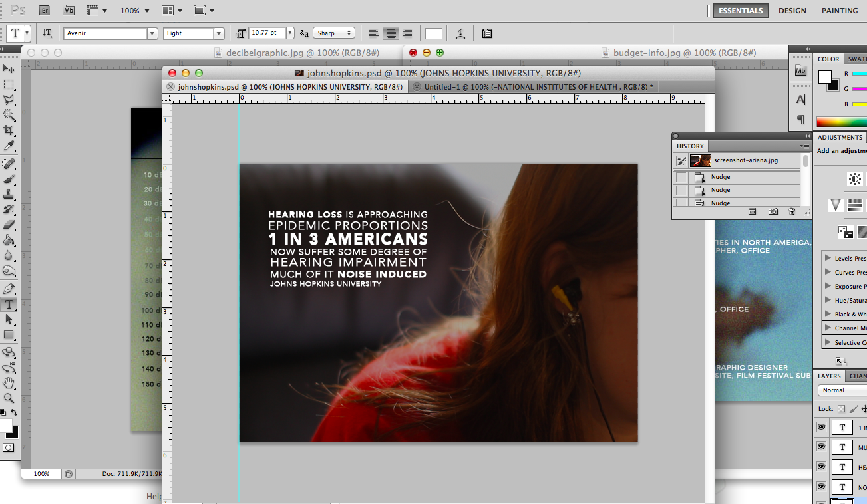Toggle Quick Mask mode
This screenshot has height=504, width=867.
point(8,448)
